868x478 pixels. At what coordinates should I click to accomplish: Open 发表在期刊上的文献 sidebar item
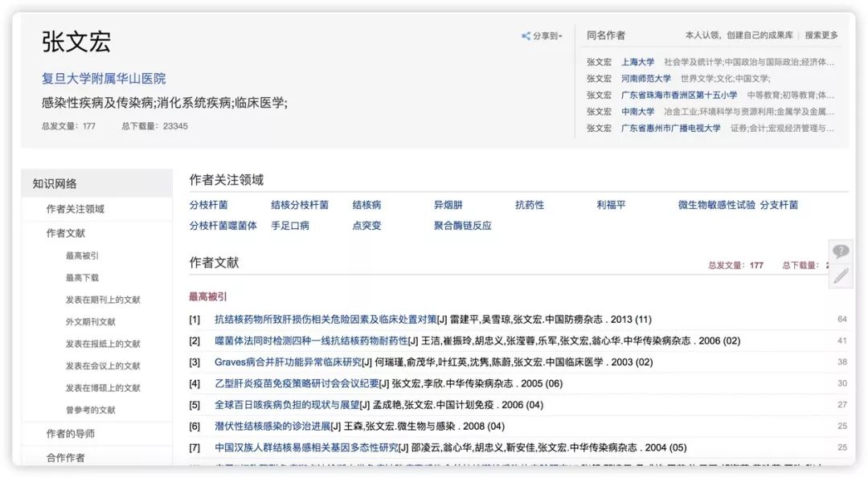click(103, 300)
